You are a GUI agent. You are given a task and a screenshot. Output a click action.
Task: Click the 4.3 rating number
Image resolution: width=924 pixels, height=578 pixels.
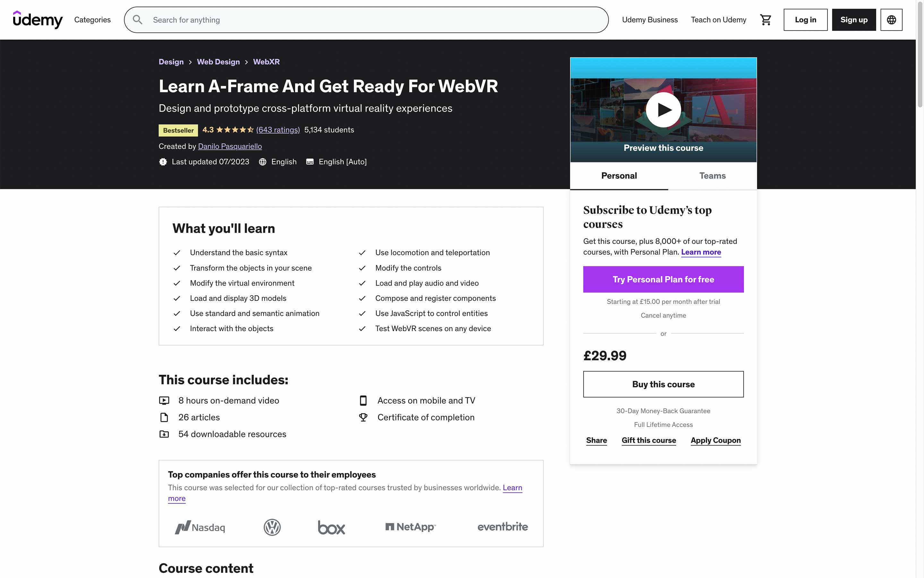pos(208,130)
